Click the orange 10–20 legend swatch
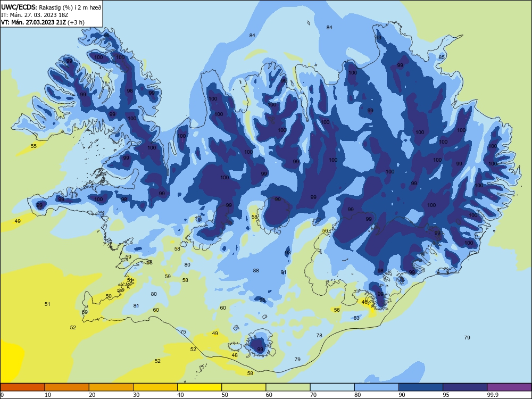Screen dimensions: 532x399 click(x=67, y=387)
